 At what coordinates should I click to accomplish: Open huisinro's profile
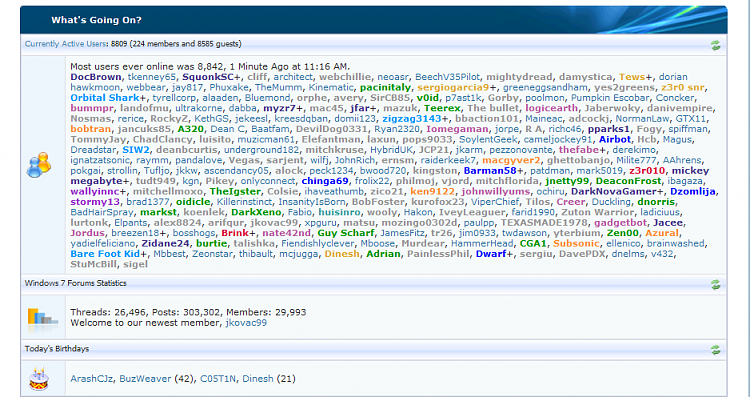(x=340, y=212)
